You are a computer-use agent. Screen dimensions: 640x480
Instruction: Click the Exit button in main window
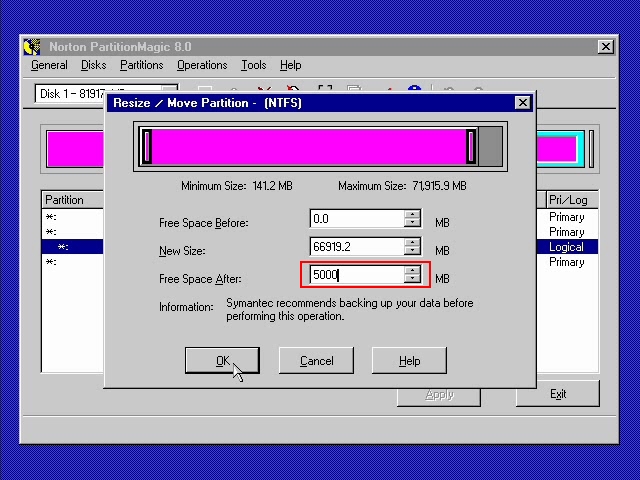tap(558, 393)
